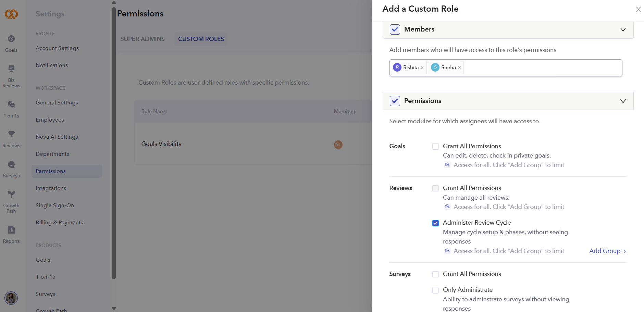Screen dimensions: 644x312
Task: Collapse the Permissions section chevron
Action: [x=623, y=101]
